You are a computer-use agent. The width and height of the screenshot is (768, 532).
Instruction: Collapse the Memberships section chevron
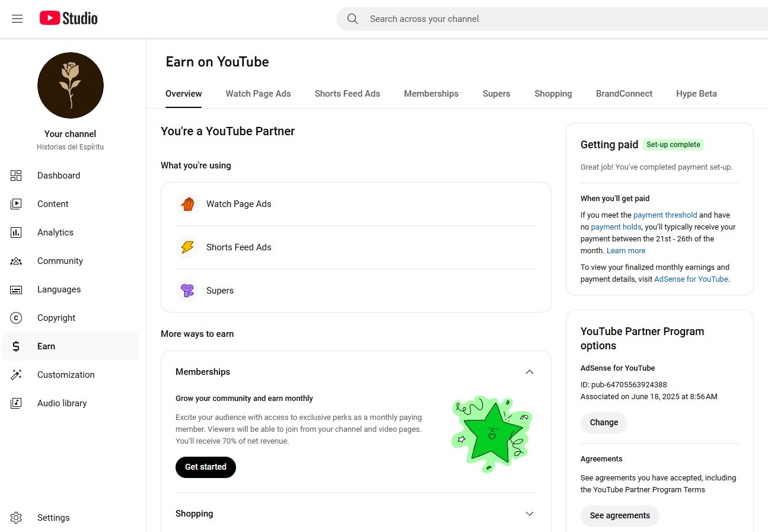tap(530, 372)
